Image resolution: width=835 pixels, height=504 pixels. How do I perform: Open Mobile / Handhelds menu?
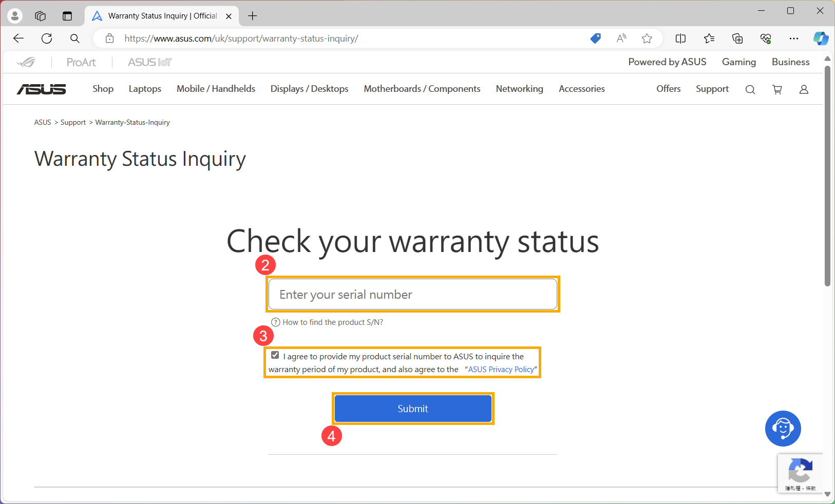[x=216, y=89]
